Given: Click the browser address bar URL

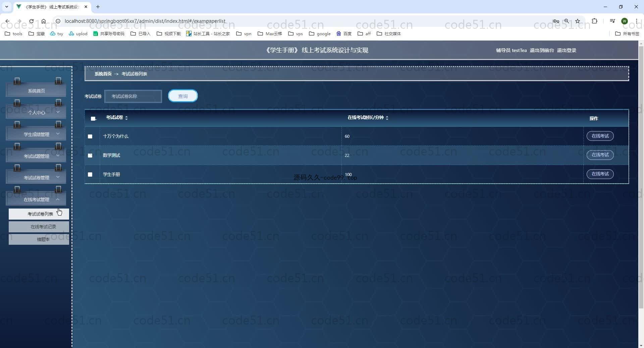Looking at the screenshot, I should tap(145, 21).
